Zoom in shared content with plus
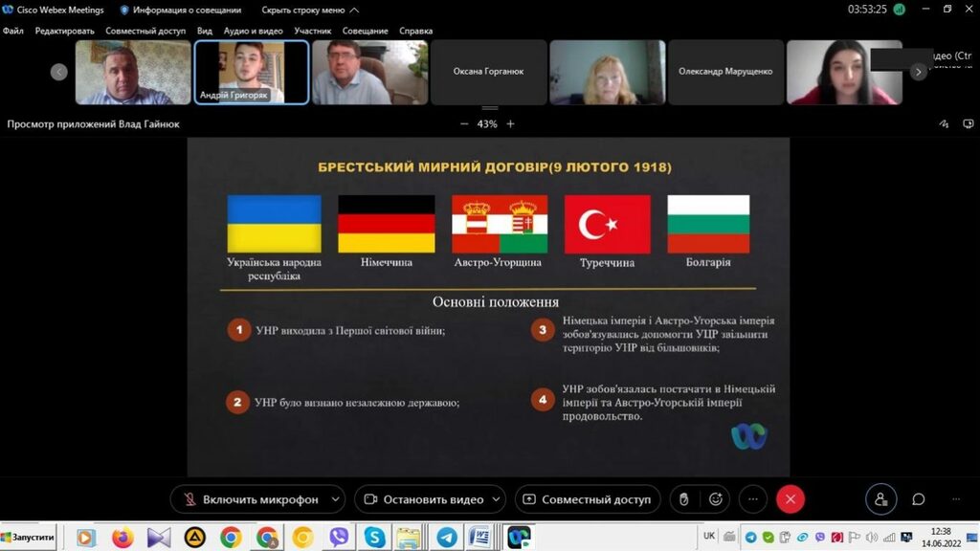Screen dimensions: 980x551 click(510, 124)
